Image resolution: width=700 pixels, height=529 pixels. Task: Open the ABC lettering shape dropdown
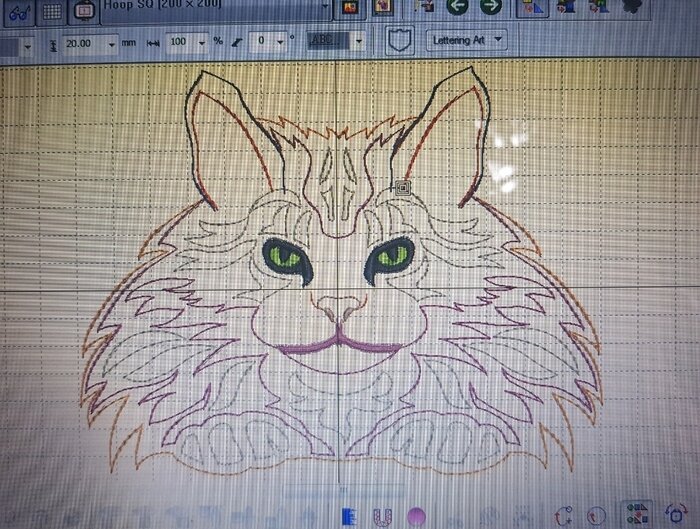click(358, 41)
